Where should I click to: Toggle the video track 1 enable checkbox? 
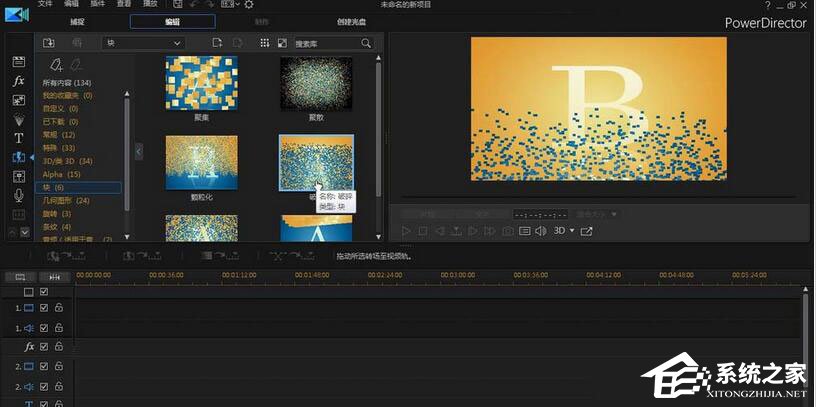click(44, 308)
